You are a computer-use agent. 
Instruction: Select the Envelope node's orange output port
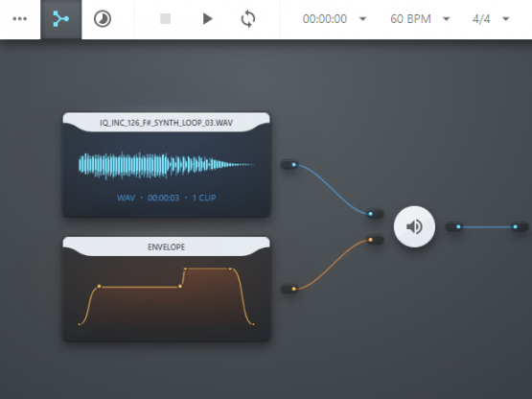click(x=290, y=289)
